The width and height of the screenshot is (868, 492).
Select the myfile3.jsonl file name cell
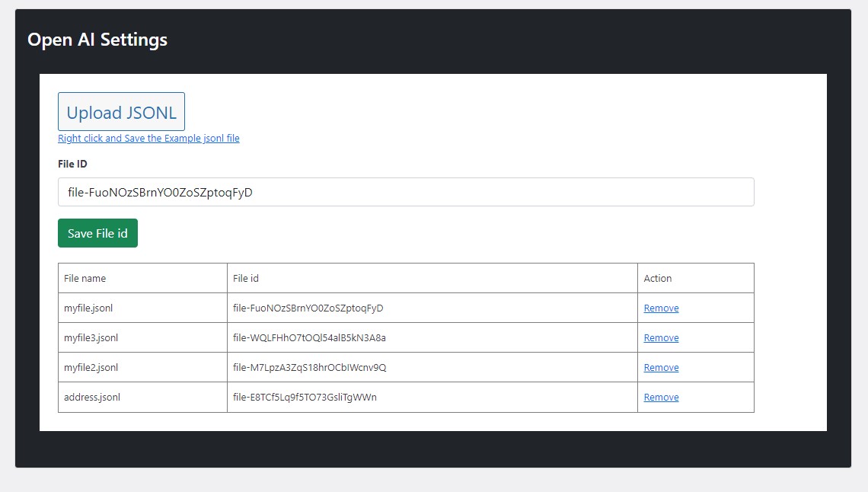coord(143,337)
